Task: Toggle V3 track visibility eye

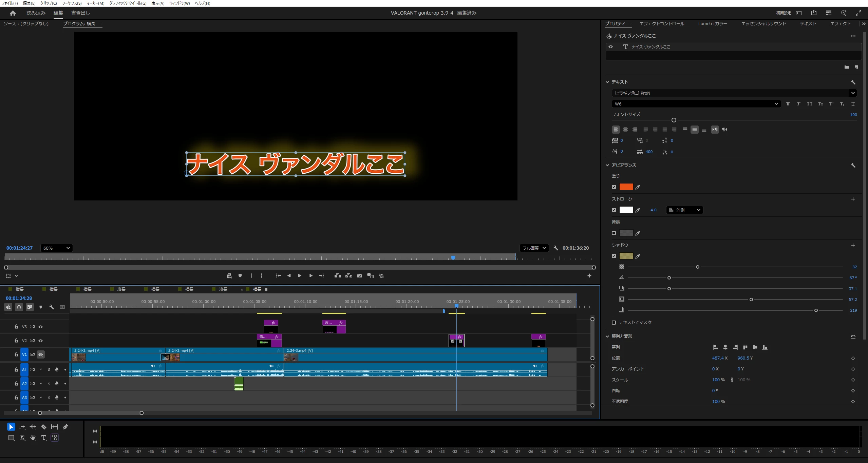Action: click(40, 327)
